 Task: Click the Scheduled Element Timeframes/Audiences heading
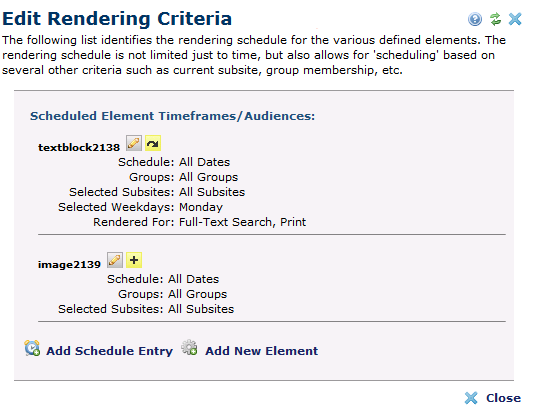172,116
